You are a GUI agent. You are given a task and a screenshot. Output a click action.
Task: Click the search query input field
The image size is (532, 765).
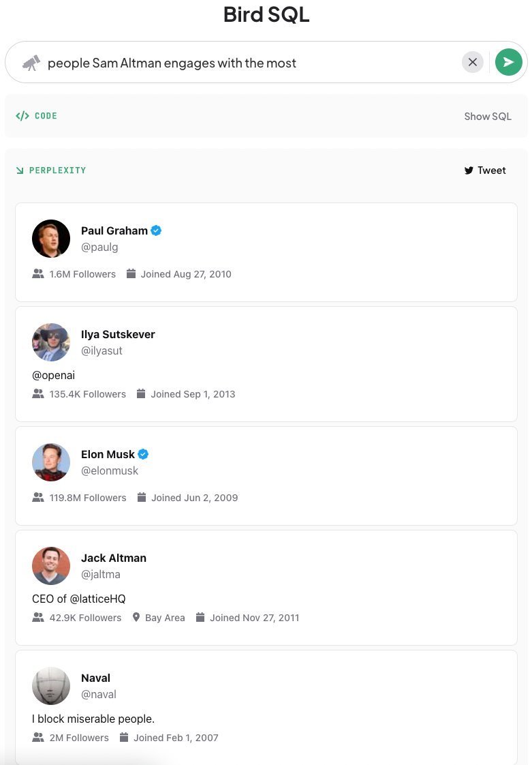[x=251, y=63]
